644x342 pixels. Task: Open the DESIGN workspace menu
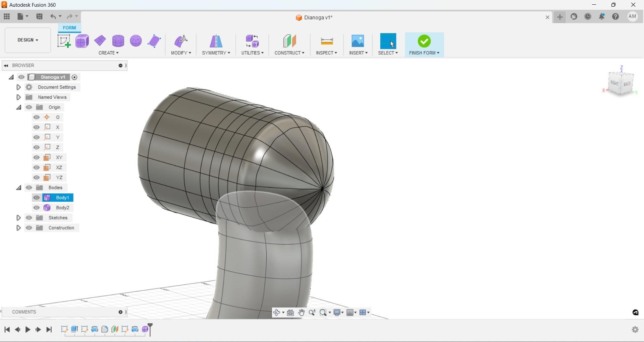tap(27, 40)
